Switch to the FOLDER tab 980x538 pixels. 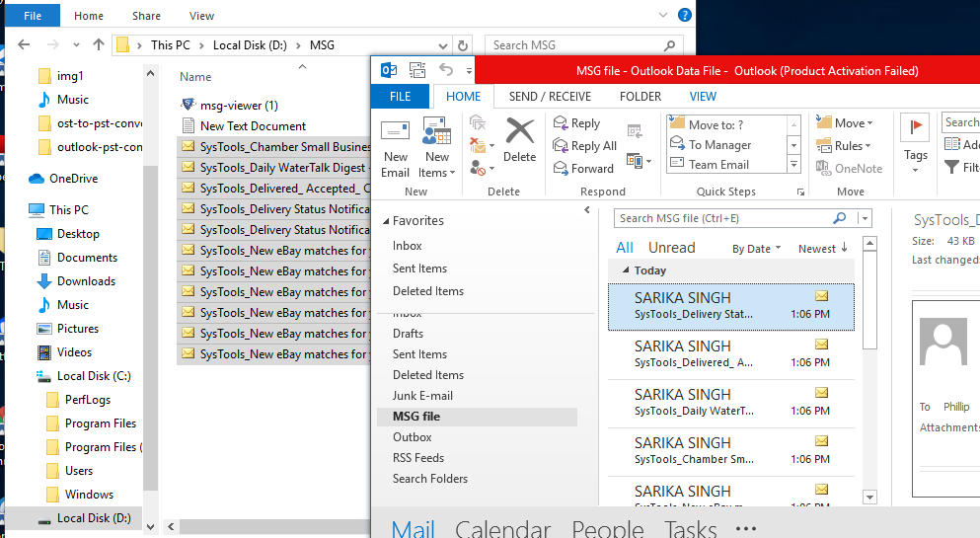[x=640, y=96]
